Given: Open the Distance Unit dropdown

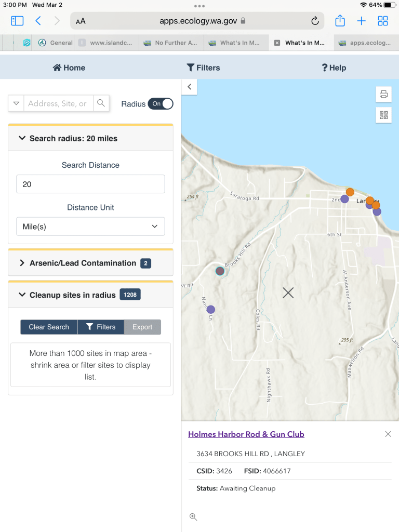Looking at the screenshot, I should click(x=90, y=227).
